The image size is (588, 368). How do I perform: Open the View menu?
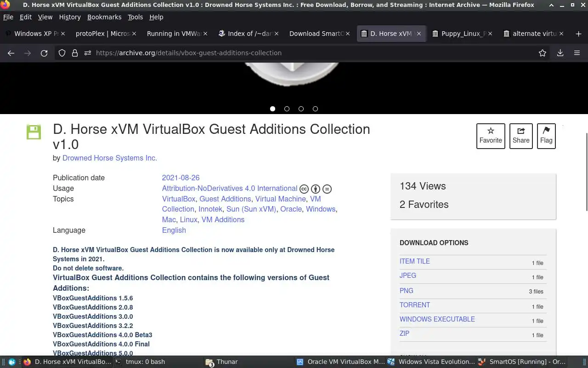45,17
